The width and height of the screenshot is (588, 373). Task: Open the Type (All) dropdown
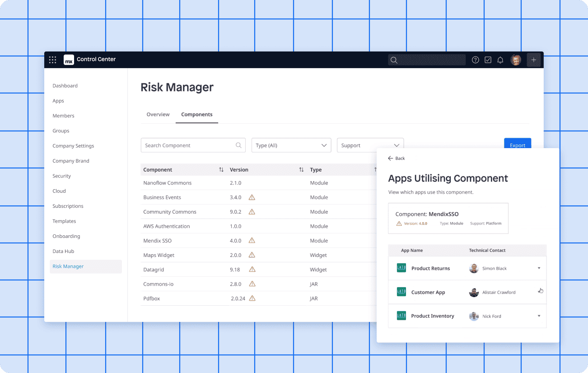coord(291,145)
